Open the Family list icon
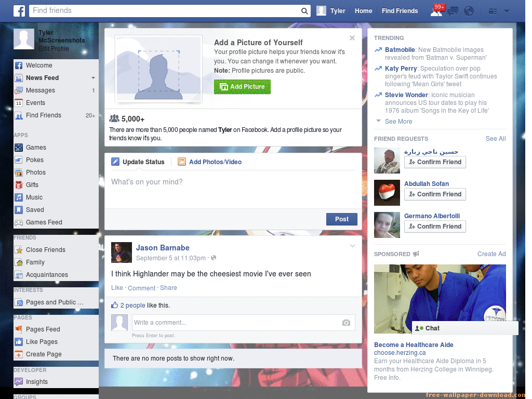 point(19,262)
